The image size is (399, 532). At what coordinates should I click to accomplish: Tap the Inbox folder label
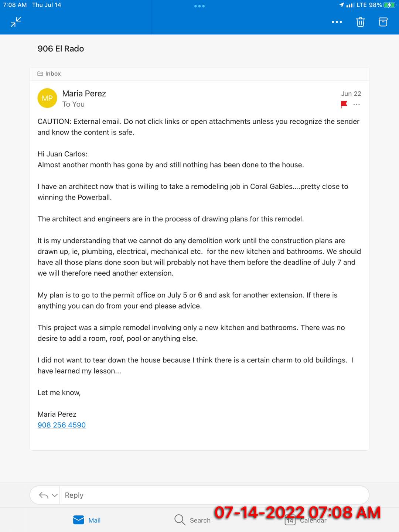click(x=49, y=74)
